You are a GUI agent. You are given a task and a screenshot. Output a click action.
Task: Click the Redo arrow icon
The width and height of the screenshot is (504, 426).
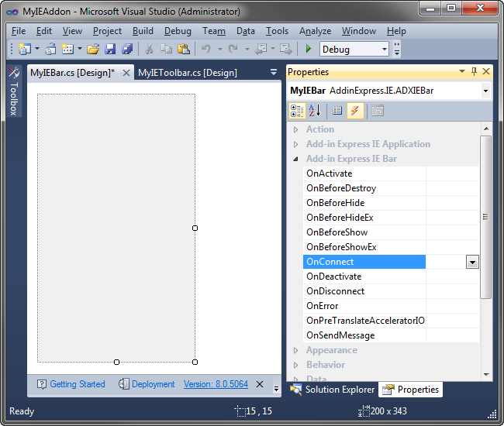click(x=233, y=49)
